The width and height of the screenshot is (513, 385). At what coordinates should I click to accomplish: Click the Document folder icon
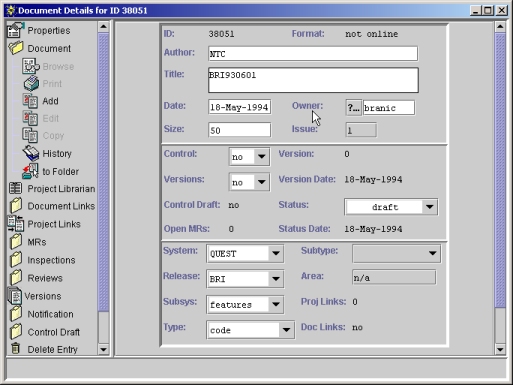pyautogui.click(x=16, y=48)
